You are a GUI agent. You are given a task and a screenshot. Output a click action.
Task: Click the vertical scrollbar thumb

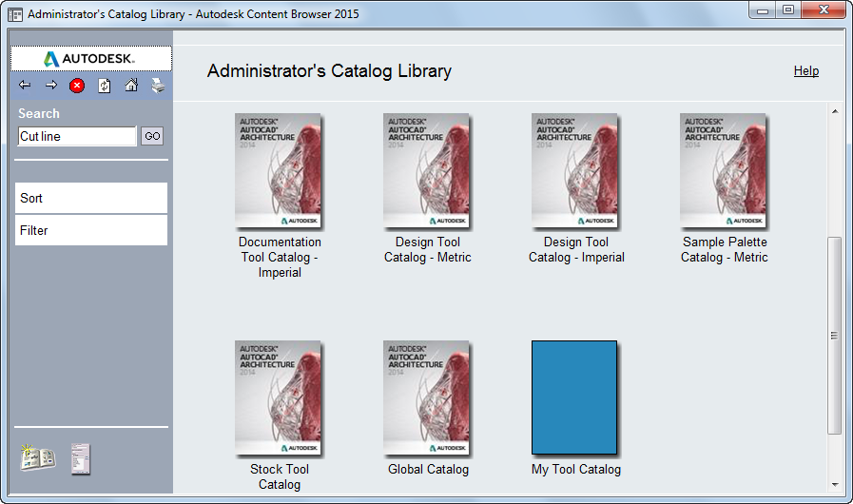(835, 336)
